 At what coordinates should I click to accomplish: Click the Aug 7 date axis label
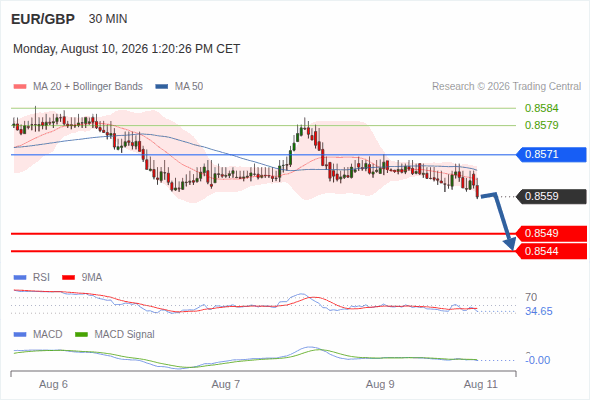click(x=225, y=385)
